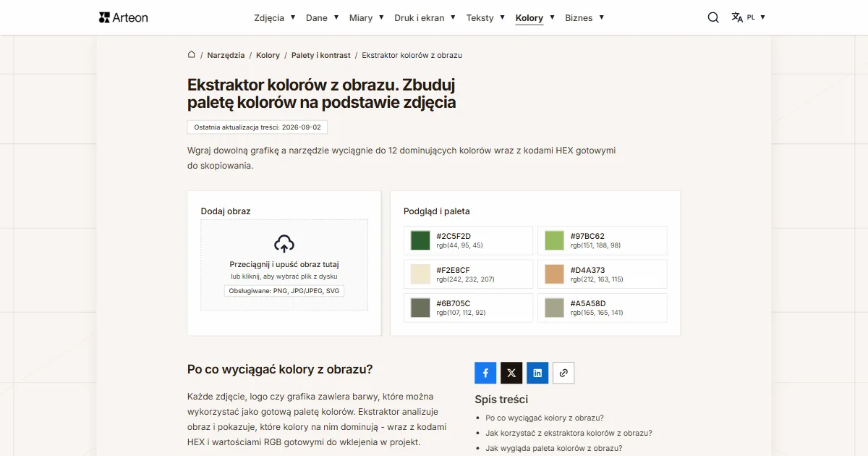Click the rgb(107, 112, 92) value

(x=461, y=313)
